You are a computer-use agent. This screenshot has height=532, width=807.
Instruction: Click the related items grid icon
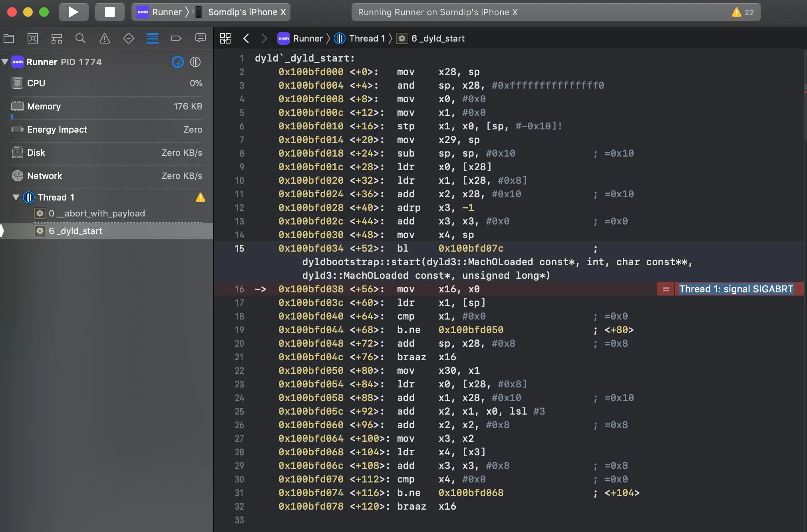tap(225, 38)
